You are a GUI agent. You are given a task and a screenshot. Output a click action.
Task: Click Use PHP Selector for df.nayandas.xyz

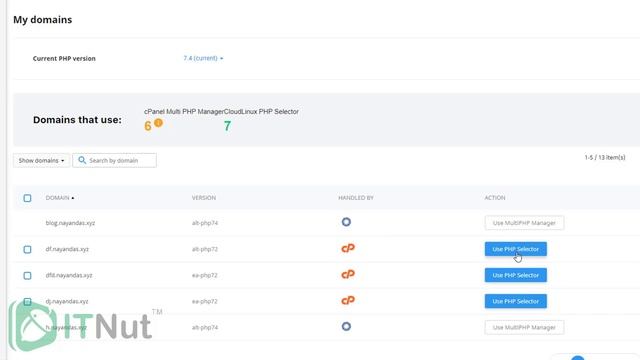coord(516,249)
